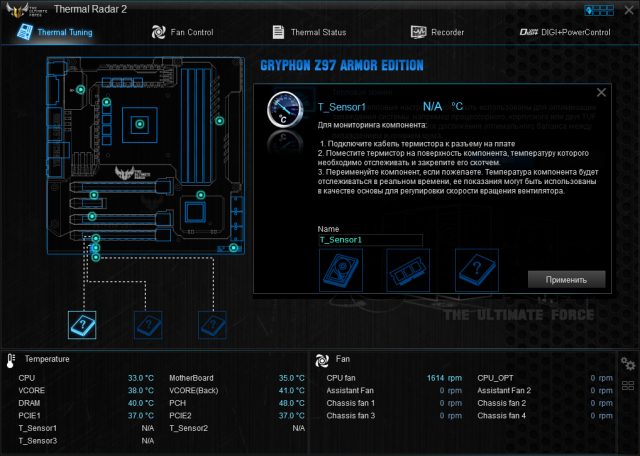Click the Chassis fan 3 label
This screenshot has height=456, width=640.
click(x=351, y=416)
